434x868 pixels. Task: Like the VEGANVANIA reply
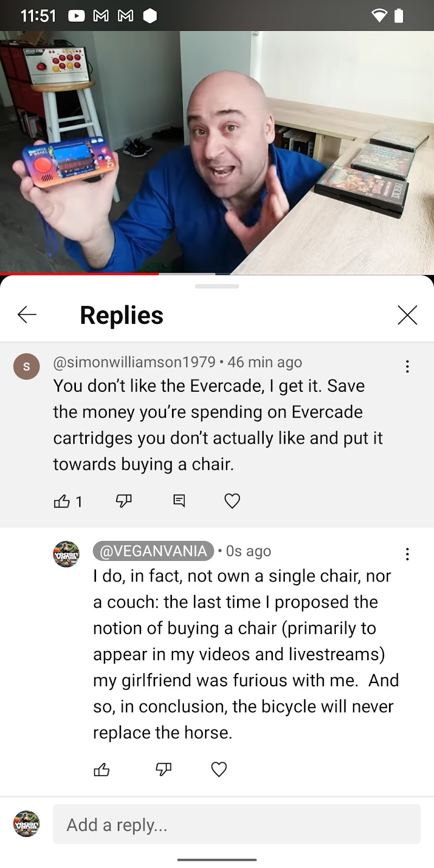tap(101, 769)
